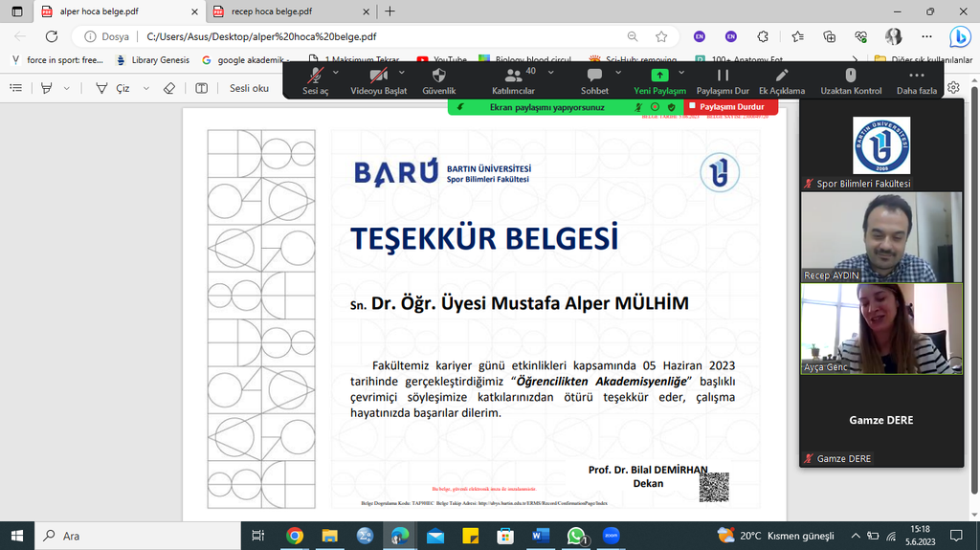Open the Katılımcılar participants panel

coord(514,76)
